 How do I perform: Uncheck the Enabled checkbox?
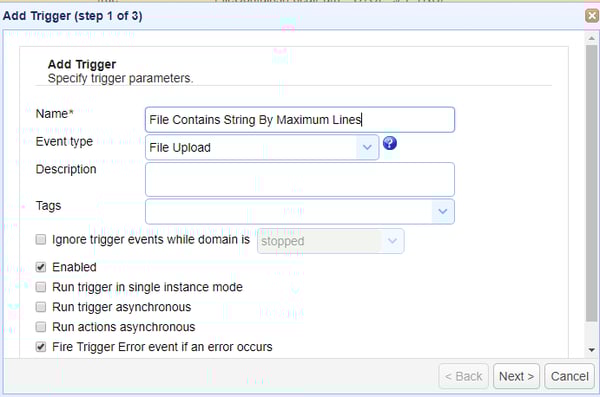pos(41,267)
